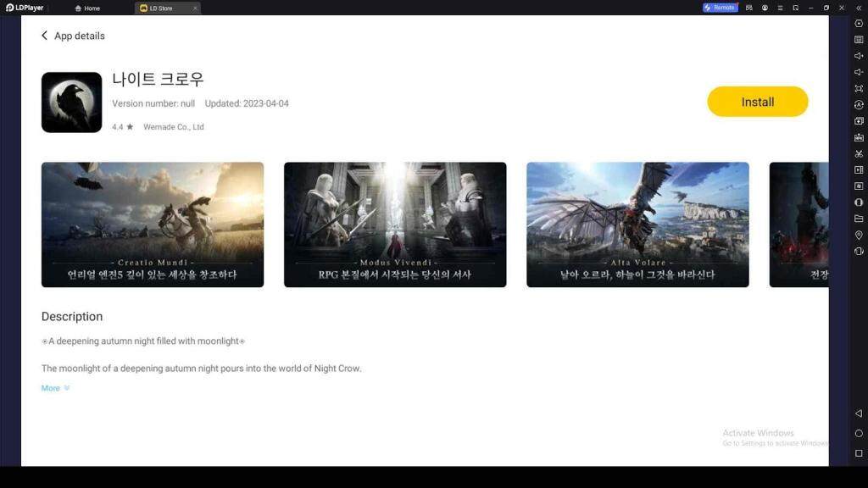868x488 pixels.
Task: Click the Version number: null text
Action: [153, 103]
